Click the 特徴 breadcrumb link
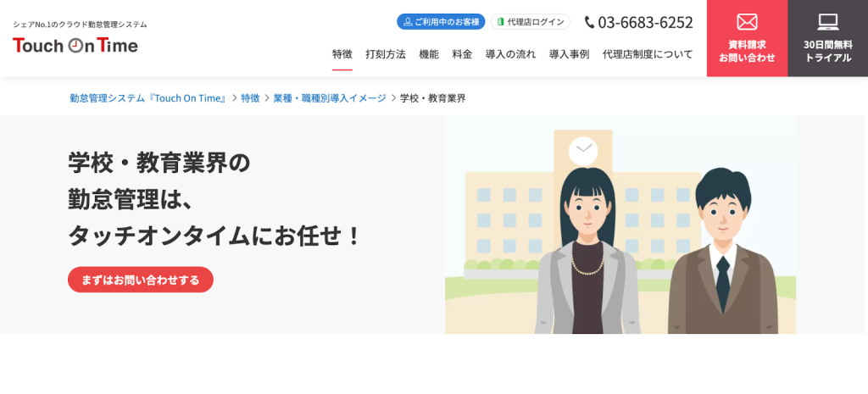Image resolution: width=868 pixels, height=394 pixels. [x=250, y=98]
